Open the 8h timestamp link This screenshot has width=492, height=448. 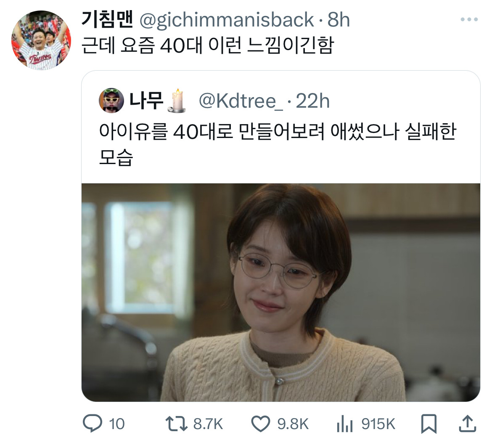pos(339,20)
